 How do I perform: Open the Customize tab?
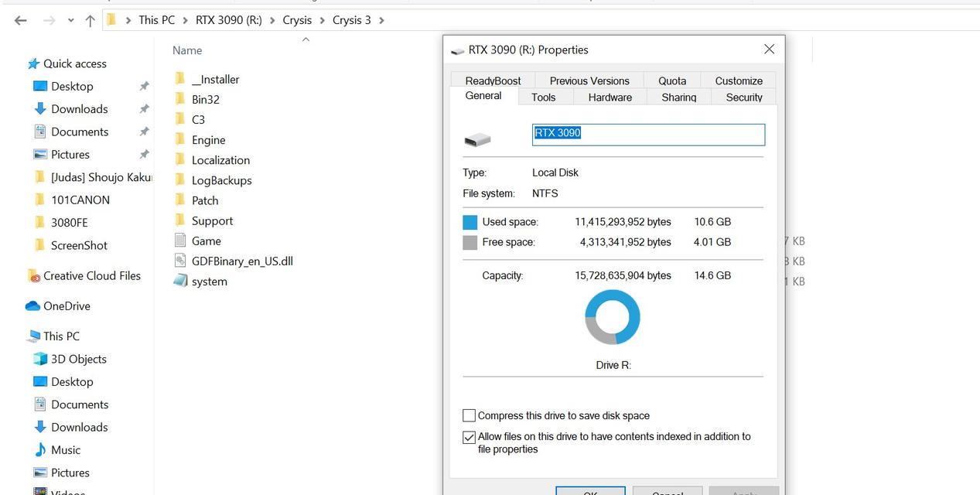tap(739, 80)
